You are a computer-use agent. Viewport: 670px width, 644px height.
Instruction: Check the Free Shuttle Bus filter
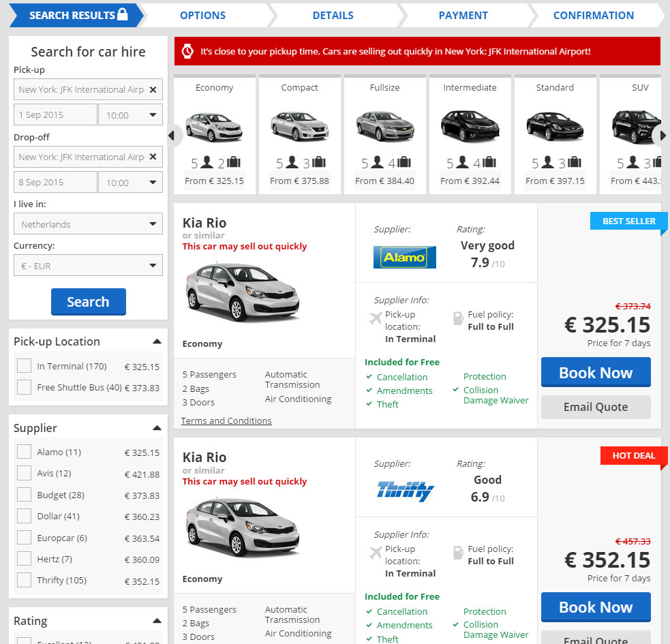tap(24, 387)
